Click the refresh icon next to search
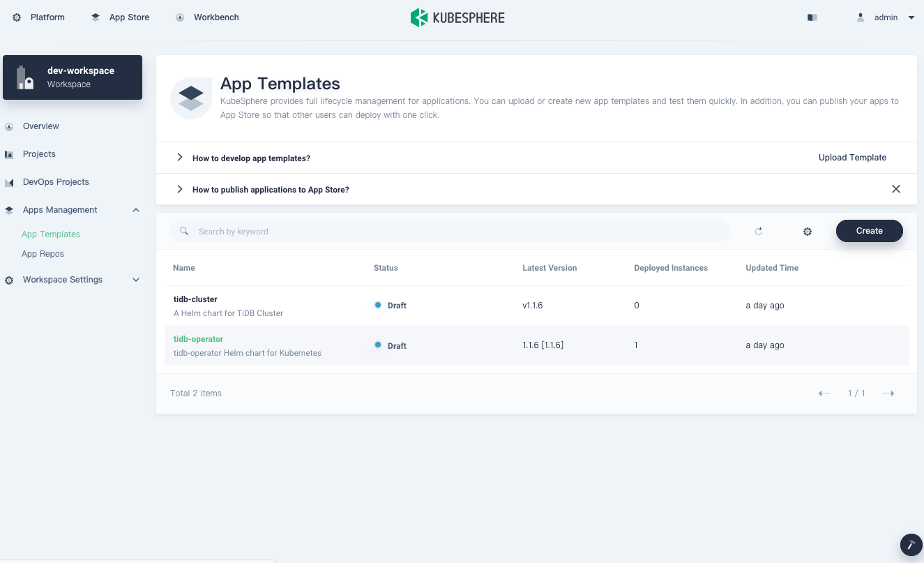 click(x=759, y=232)
